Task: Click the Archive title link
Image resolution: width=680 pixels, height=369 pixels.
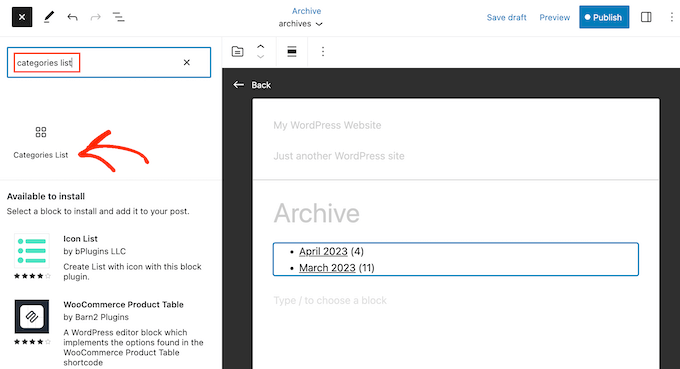Action: coord(306,11)
